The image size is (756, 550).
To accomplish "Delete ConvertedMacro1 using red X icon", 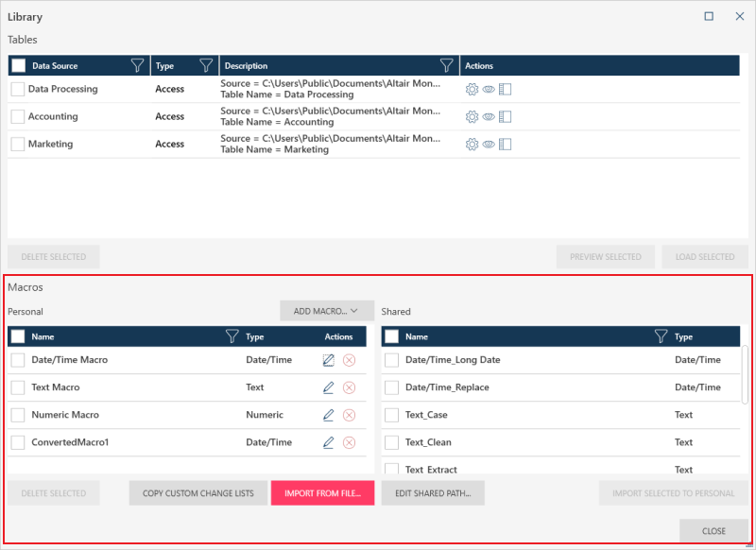I will 349,442.
